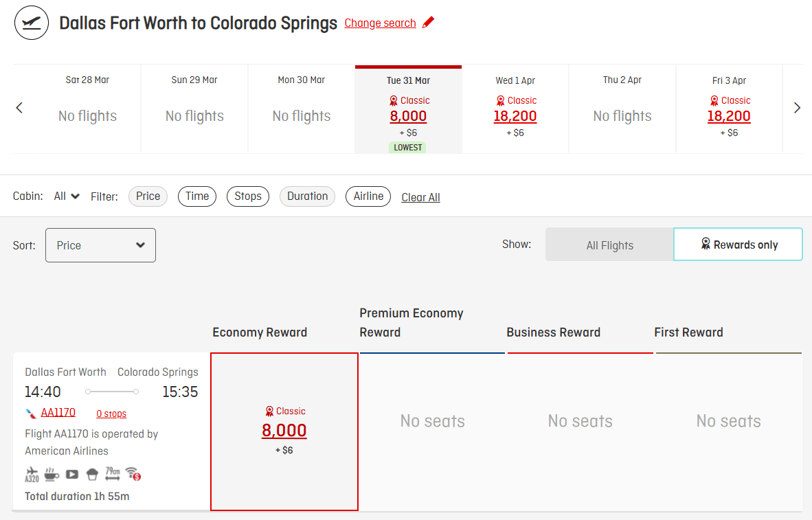812x520 pixels.
Task: Expand the Cabin All dropdown
Action: pos(67,196)
